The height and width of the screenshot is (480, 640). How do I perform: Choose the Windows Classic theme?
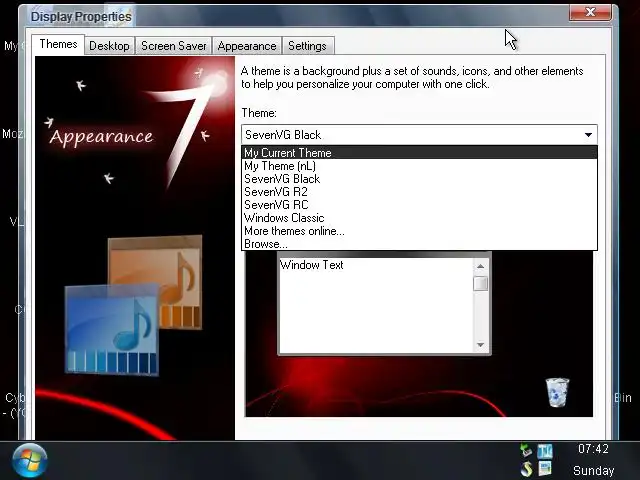coord(419,218)
